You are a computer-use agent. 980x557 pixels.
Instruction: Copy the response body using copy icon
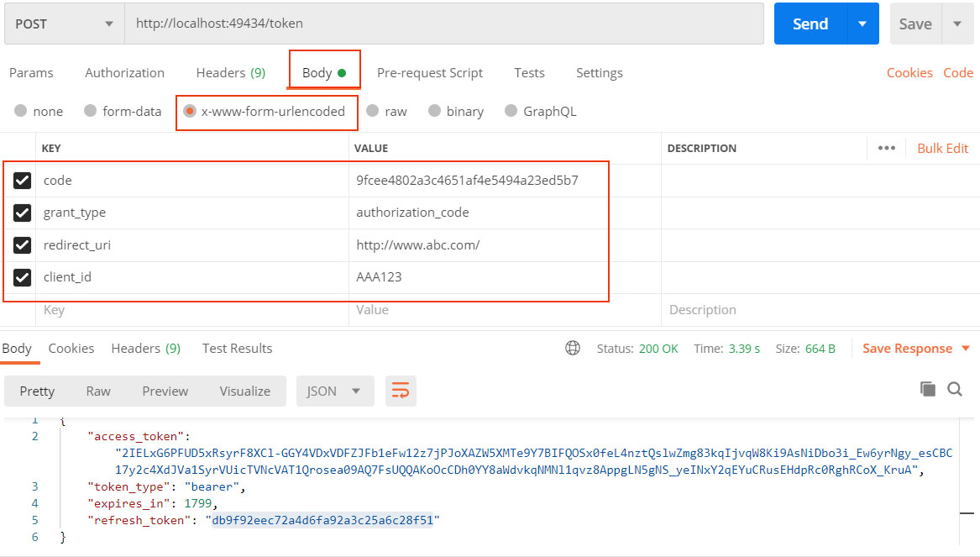pyautogui.click(x=927, y=390)
